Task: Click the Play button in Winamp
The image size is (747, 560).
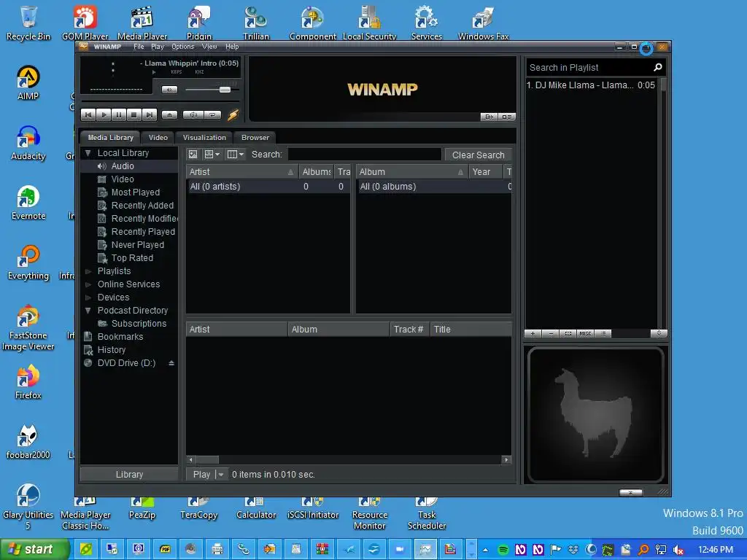Action: [x=104, y=114]
